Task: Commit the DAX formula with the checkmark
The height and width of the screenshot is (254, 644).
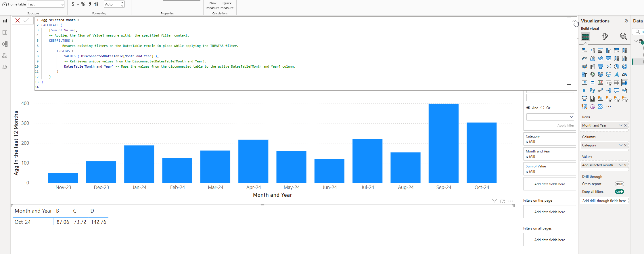Action: (x=26, y=20)
